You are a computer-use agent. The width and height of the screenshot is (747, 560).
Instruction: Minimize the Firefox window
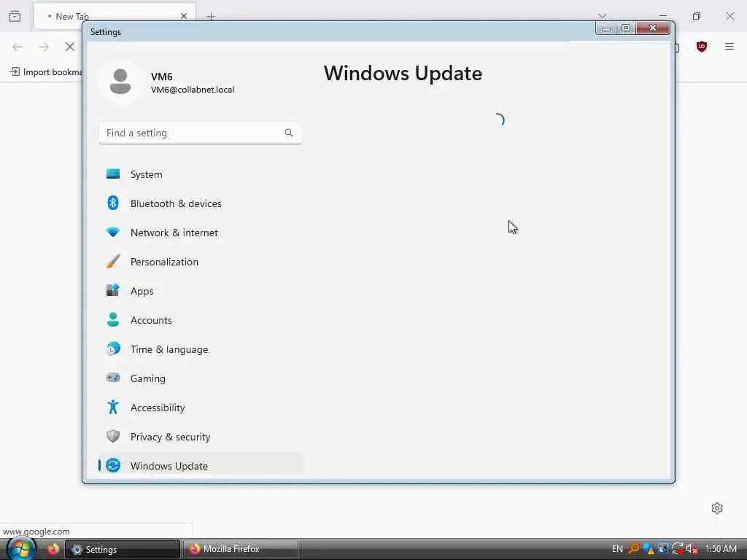point(662,16)
